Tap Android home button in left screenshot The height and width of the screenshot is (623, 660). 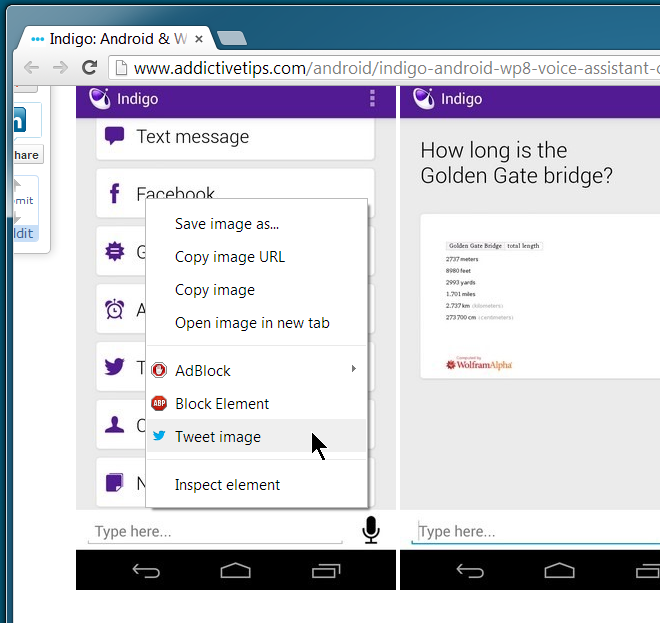(x=235, y=570)
